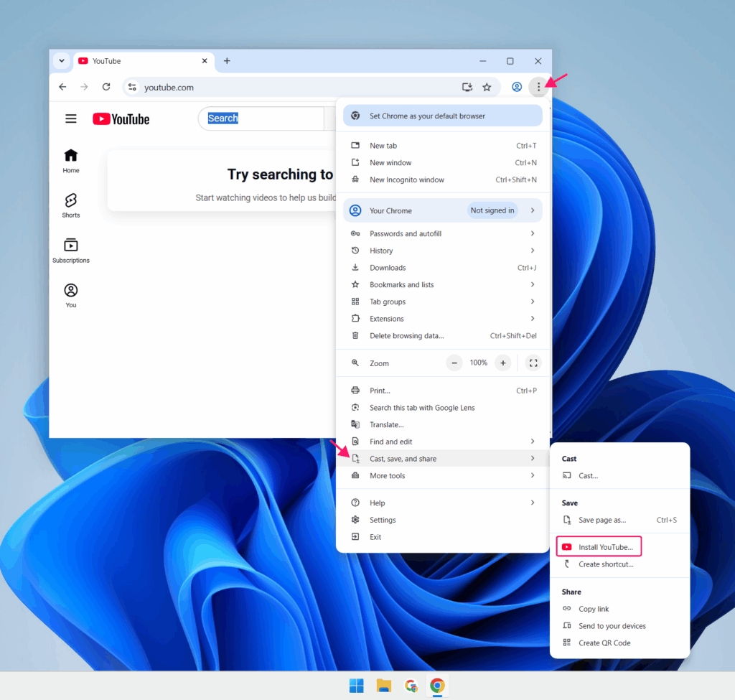Open a New Incognito window

tap(442, 179)
